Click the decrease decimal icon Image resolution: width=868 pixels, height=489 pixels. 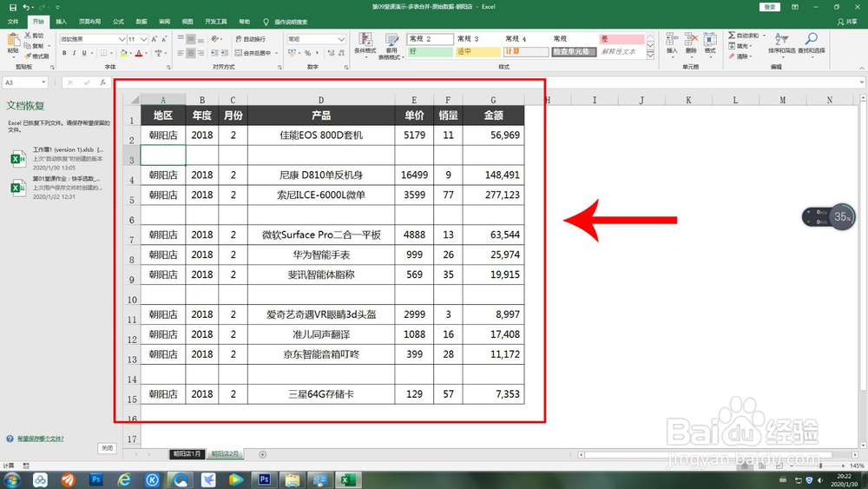pos(341,53)
